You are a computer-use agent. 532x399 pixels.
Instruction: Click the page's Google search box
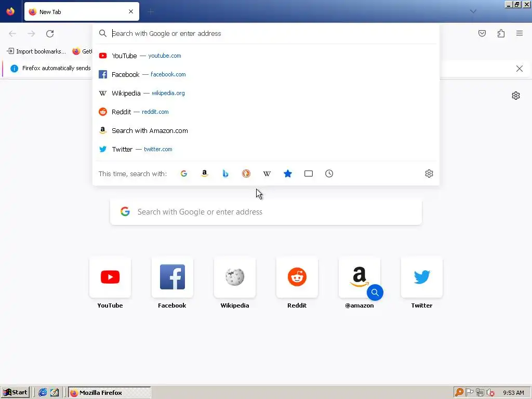pyautogui.click(x=266, y=212)
